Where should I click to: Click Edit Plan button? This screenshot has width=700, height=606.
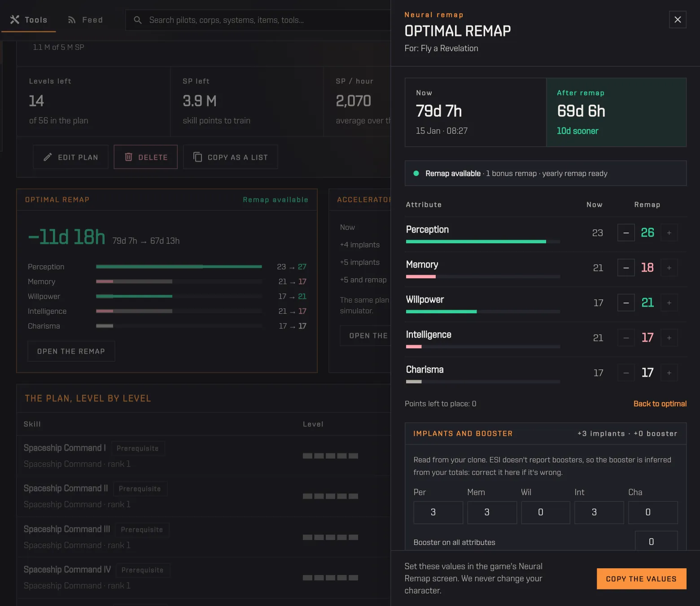coord(71,157)
